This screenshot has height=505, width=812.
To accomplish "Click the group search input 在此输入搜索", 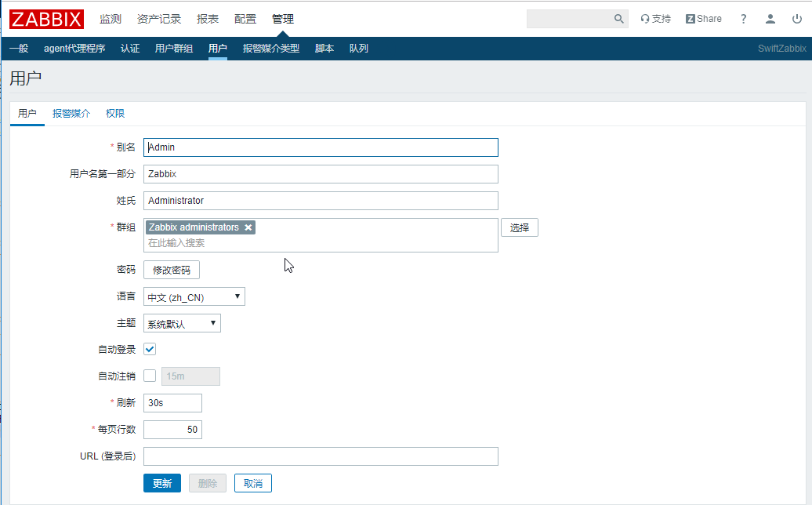I will click(321, 243).
